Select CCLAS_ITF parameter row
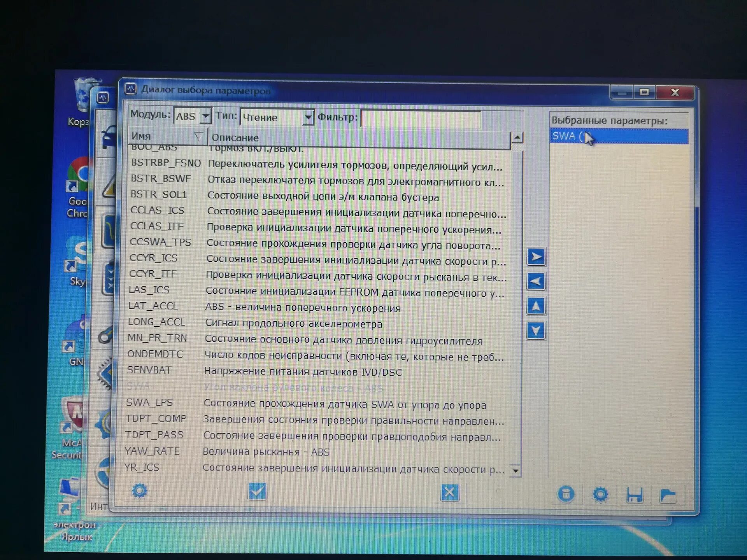The height and width of the screenshot is (560, 747). click(317, 228)
